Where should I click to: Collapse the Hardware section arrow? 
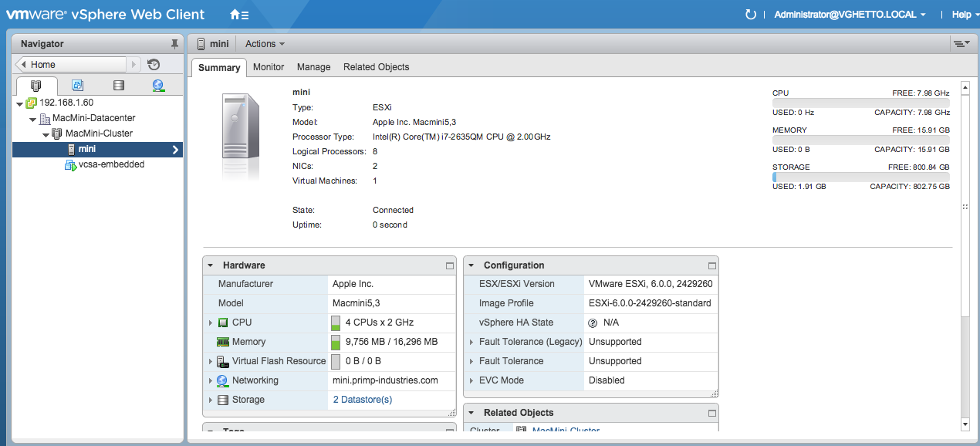[210, 265]
